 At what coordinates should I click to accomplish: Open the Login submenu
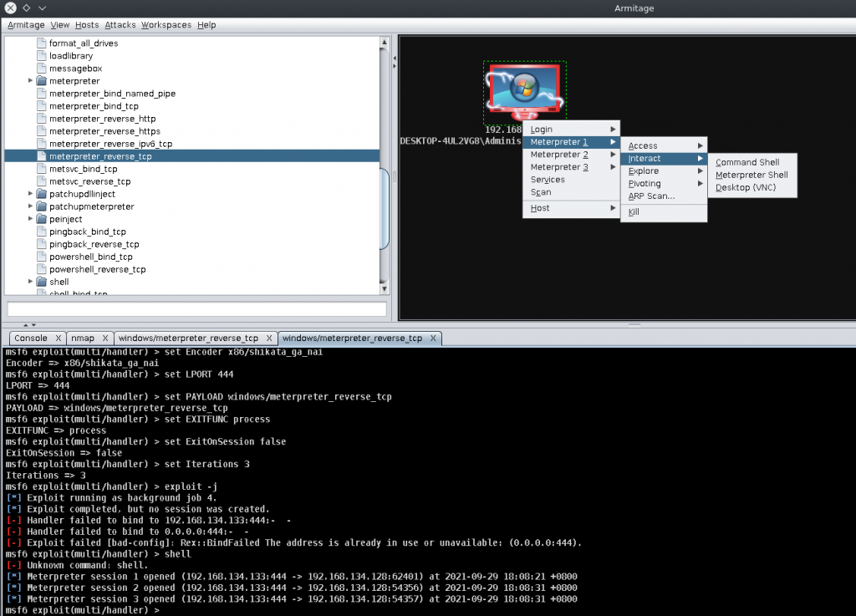click(x=571, y=130)
